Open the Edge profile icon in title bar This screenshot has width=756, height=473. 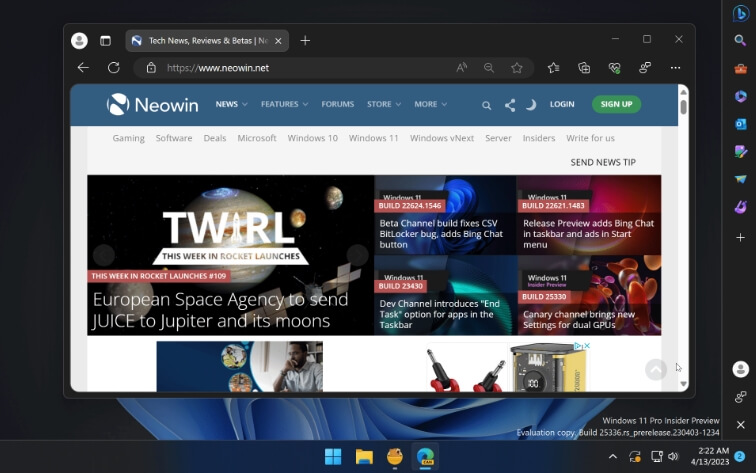coord(79,41)
